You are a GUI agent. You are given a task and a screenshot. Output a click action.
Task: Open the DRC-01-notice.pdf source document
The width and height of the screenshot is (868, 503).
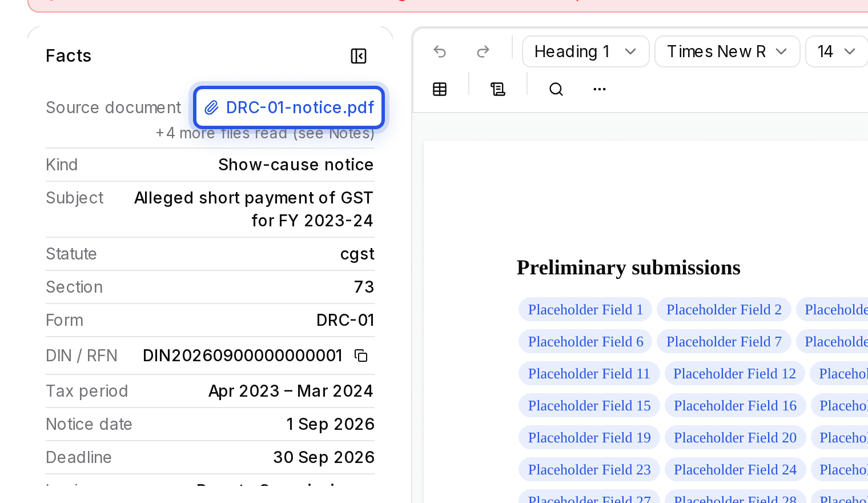click(288, 107)
